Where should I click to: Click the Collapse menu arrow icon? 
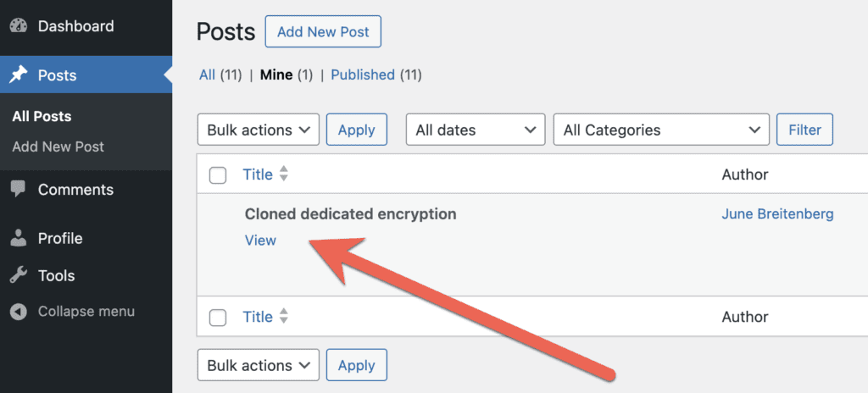tap(19, 312)
